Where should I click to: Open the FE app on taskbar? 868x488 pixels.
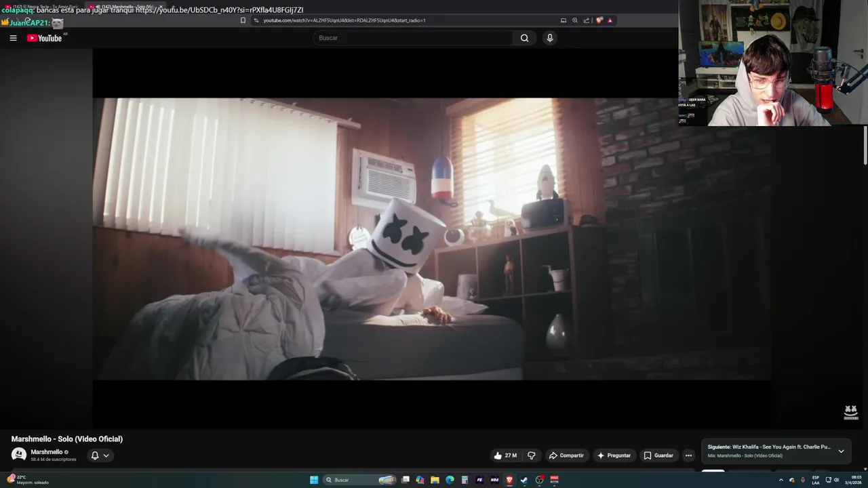click(479, 480)
